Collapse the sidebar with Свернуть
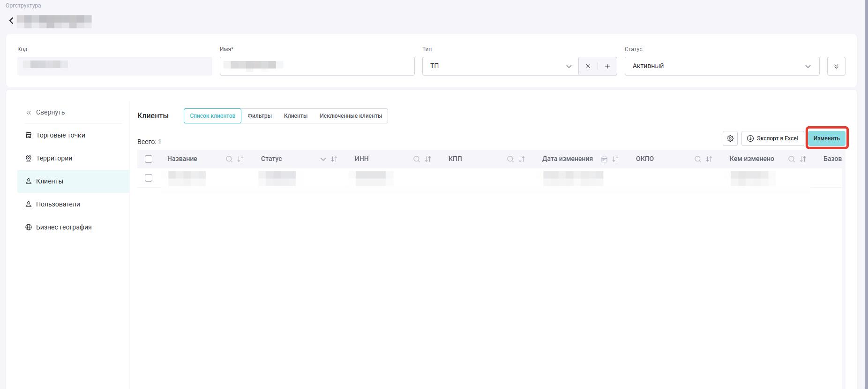868x389 pixels. 45,113
